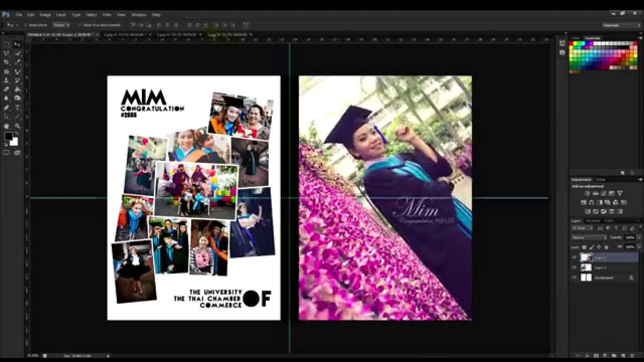
Task: Switch to the Styles tab
Action: point(601,179)
